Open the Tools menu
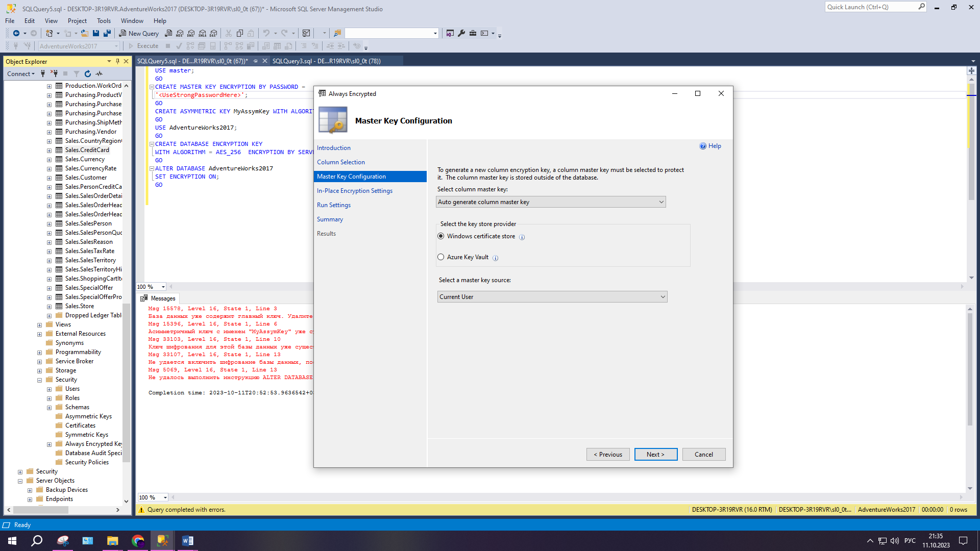The height and width of the screenshot is (551, 980). 104,21
